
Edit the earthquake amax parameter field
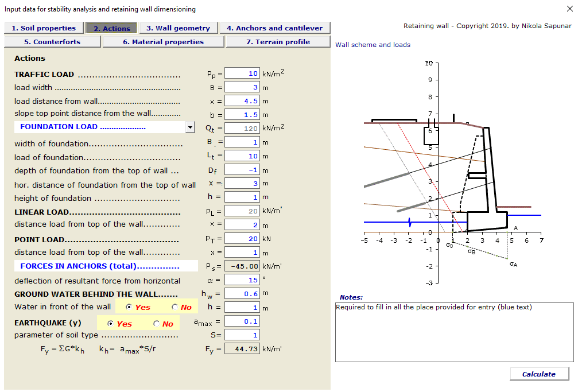click(241, 321)
